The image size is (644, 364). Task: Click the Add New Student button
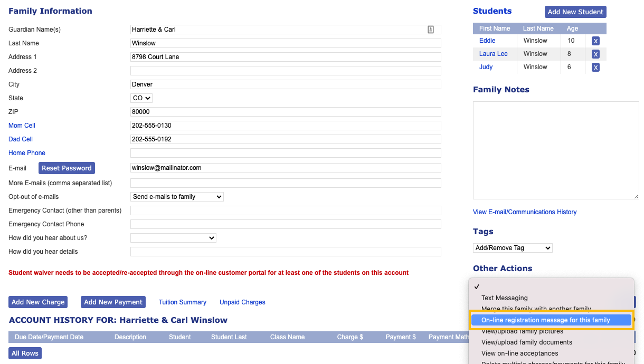point(575,12)
